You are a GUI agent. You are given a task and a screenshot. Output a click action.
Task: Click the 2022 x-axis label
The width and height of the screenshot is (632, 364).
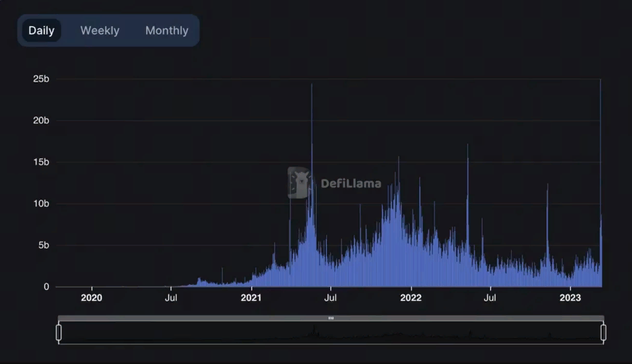click(411, 298)
